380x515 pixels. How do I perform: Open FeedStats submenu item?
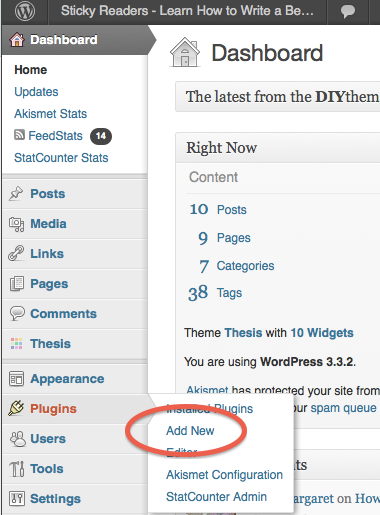[x=55, y=136]
